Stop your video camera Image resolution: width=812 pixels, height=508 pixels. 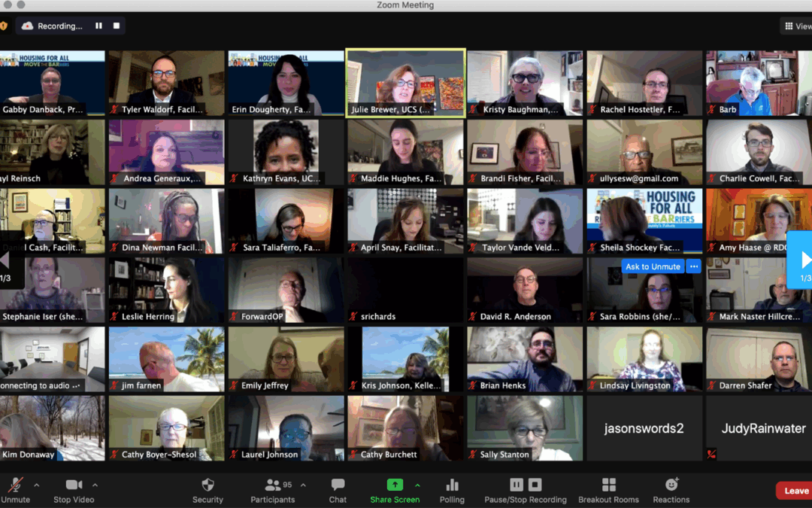pos(74,489)
